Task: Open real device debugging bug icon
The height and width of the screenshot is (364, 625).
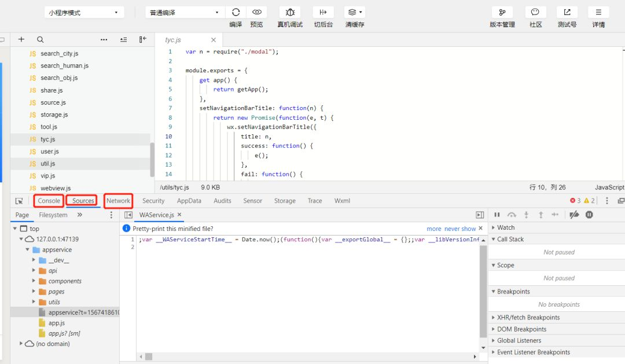Action: 290,12
